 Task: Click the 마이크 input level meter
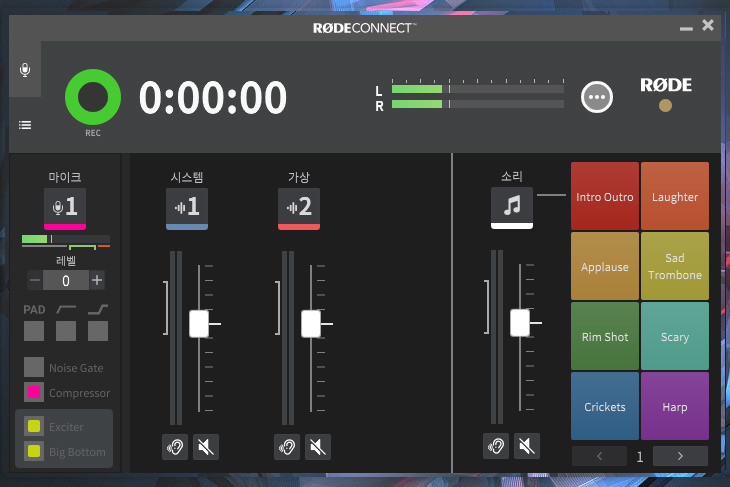(x=66, y=241)
